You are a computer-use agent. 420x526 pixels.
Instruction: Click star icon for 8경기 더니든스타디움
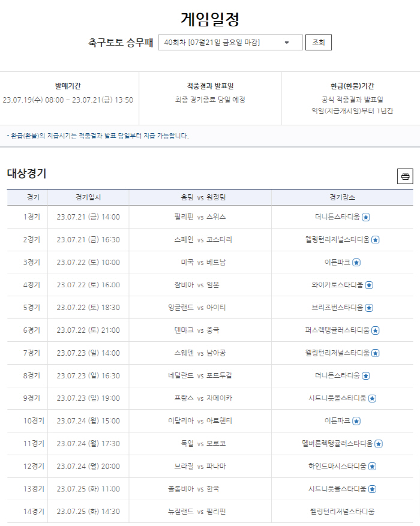point(366,375)
